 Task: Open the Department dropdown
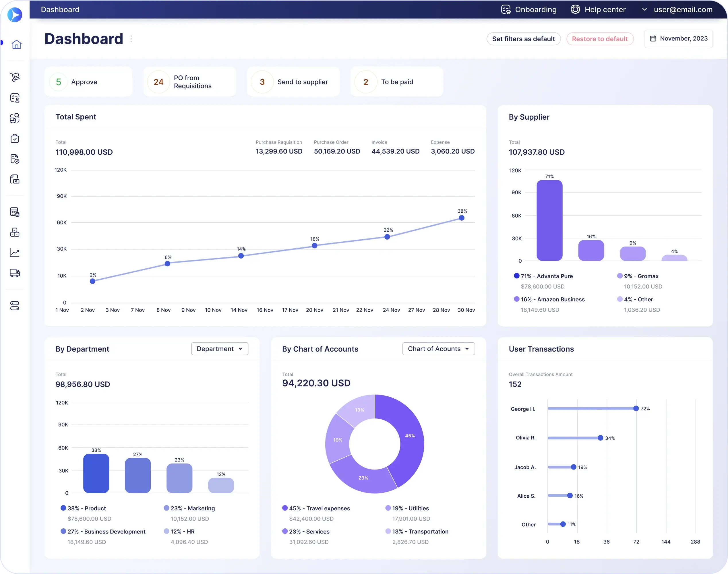click(220, 349)
